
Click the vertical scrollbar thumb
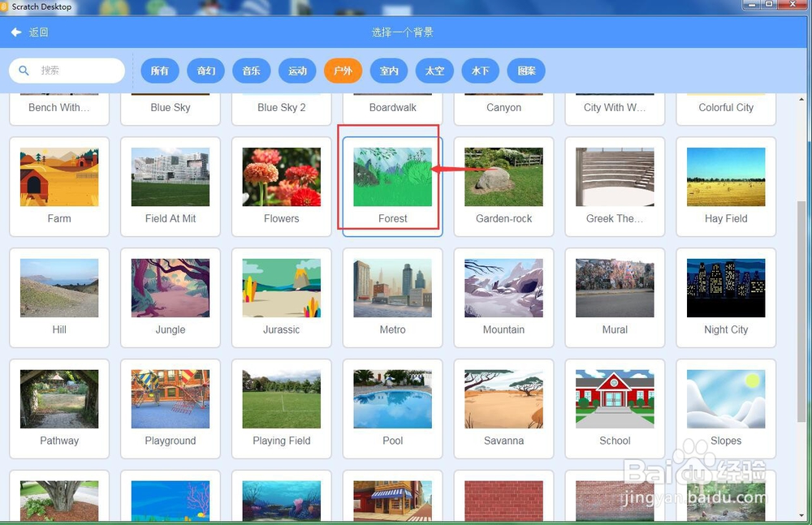(801, 312)
